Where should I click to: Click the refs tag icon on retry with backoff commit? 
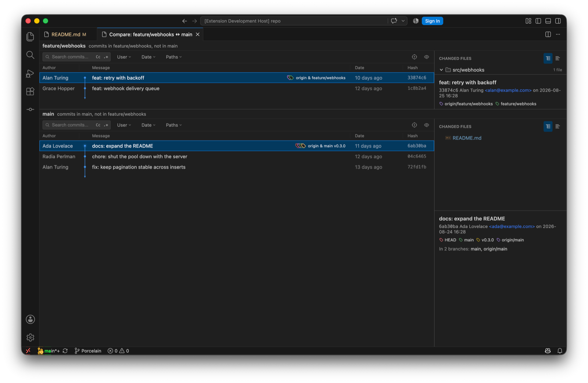(290, 78)
